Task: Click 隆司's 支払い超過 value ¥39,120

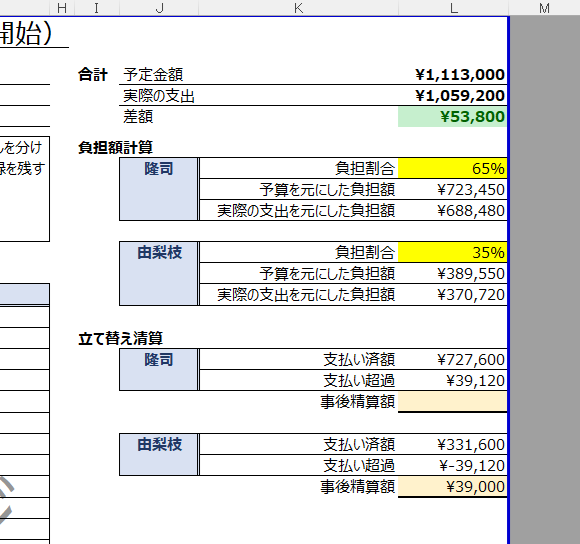Action: pos(475,381)
